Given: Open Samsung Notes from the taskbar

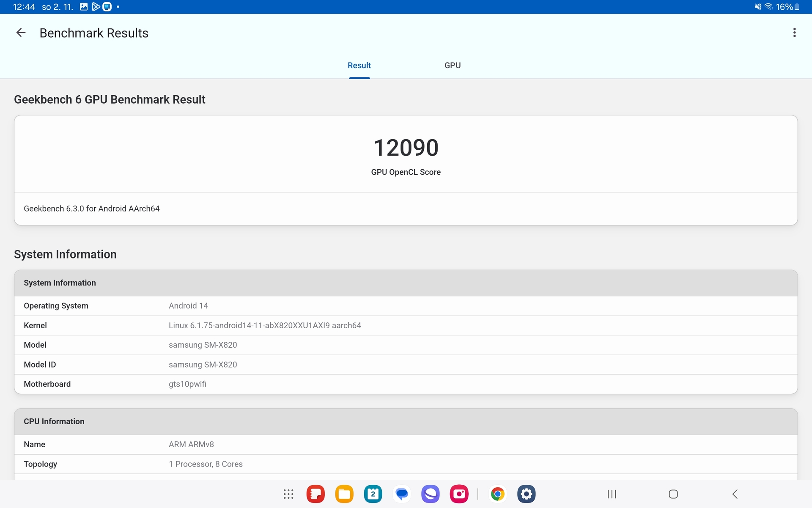Looking at the screenshot, I should pyautogui.click(x=315, y=494).
